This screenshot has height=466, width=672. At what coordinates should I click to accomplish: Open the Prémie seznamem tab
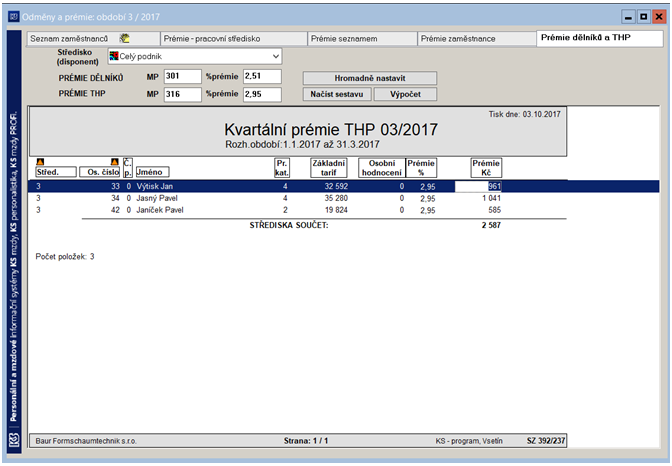362,39
